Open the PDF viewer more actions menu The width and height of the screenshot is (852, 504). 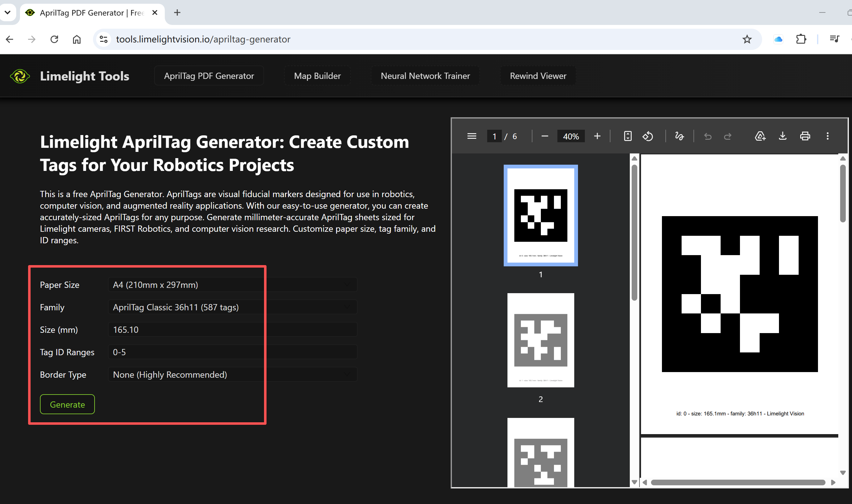click(828, 136)
